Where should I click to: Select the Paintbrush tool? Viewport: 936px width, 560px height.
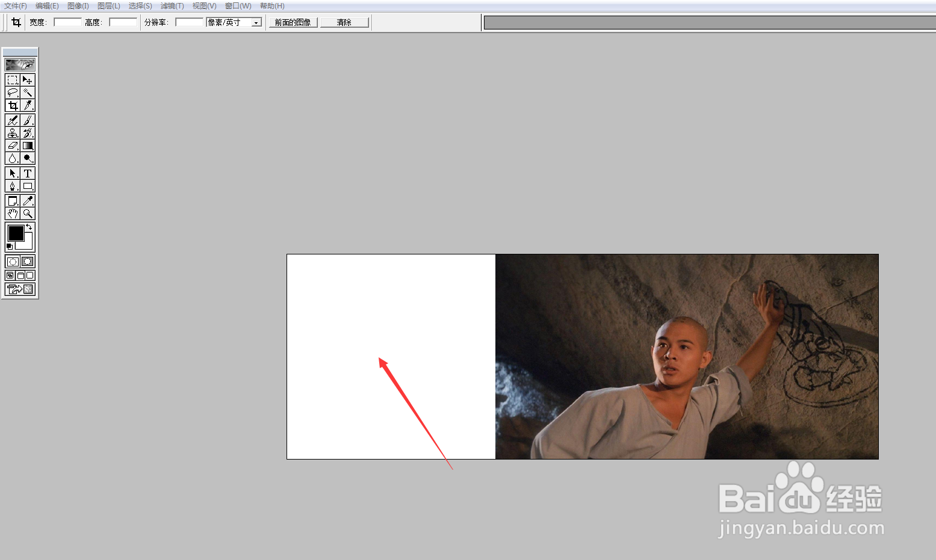point(28,120)
